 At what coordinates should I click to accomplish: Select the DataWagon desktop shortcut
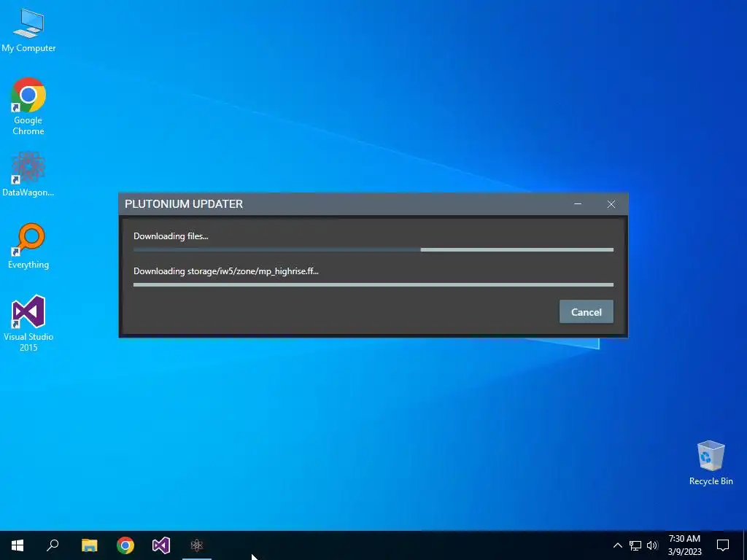coord(28,174)
